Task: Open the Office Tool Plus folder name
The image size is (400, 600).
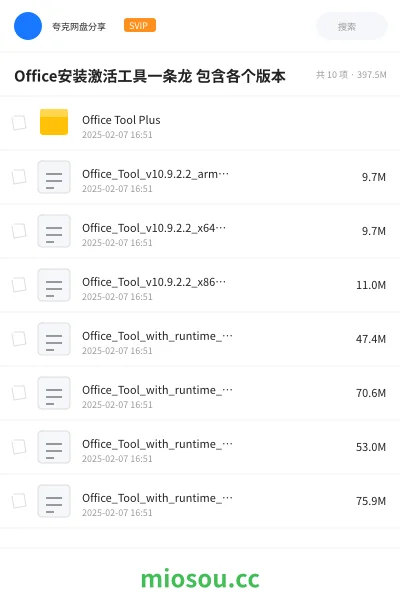Action: (121, 120)
